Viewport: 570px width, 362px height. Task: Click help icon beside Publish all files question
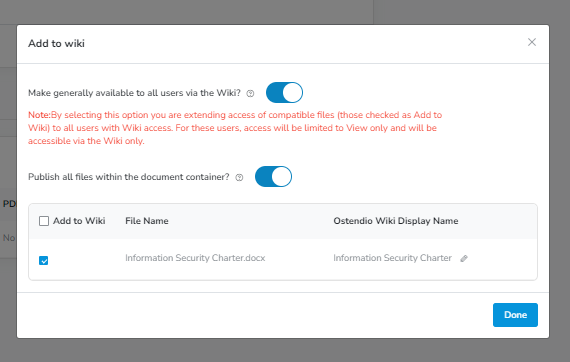[239, 177]
